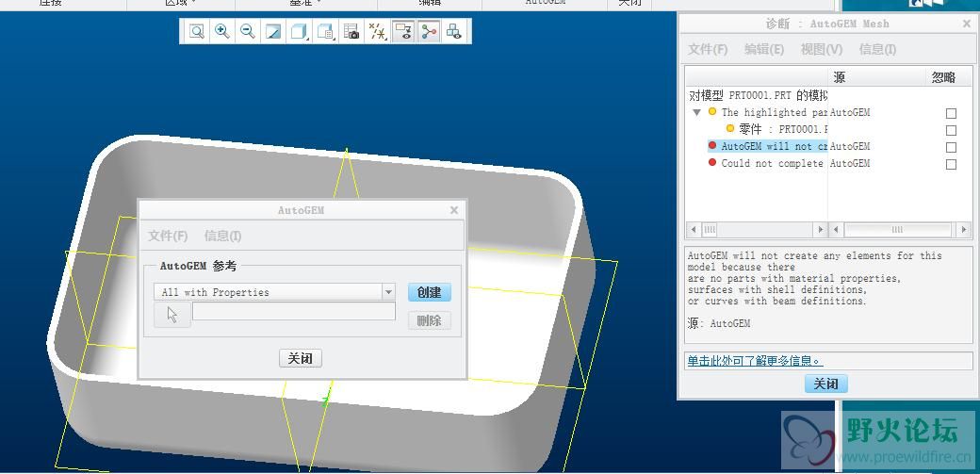Select the 零件 : PRT0001 tree row
This screenshot has width=980, height=474.
point(783,129)
